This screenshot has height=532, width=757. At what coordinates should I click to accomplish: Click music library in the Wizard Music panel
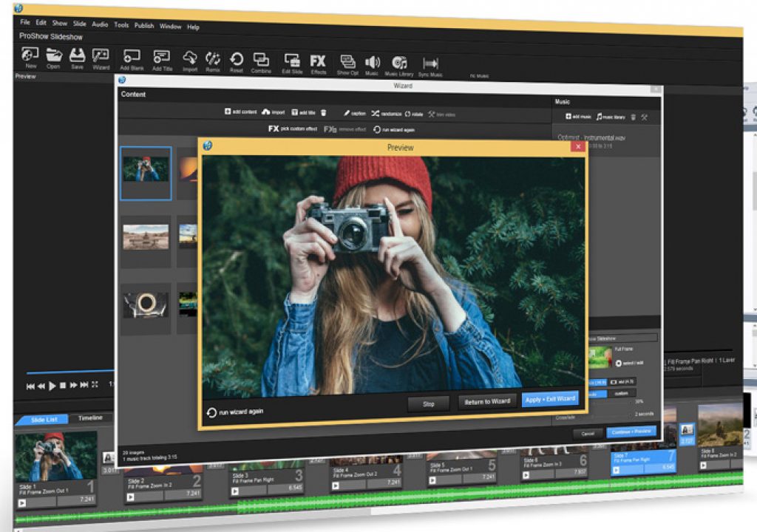[611, 117]
